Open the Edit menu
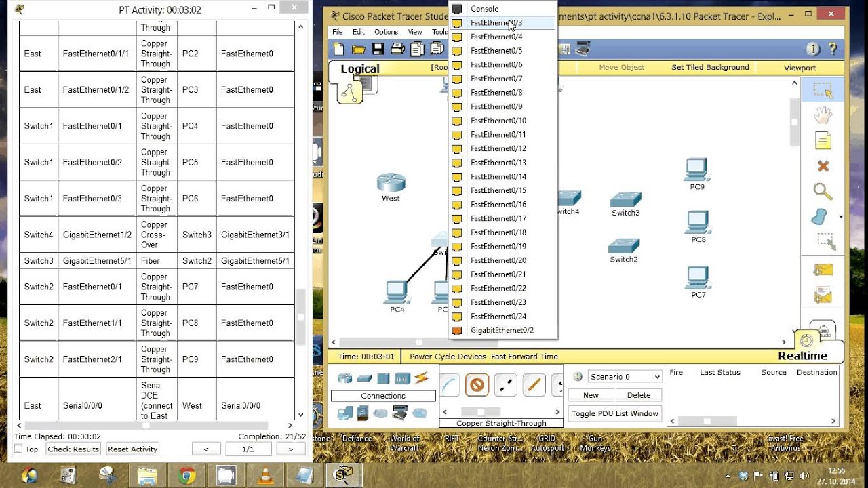This screenshot has height=488, width=868. pyautogui.click(x=359, y=32)
